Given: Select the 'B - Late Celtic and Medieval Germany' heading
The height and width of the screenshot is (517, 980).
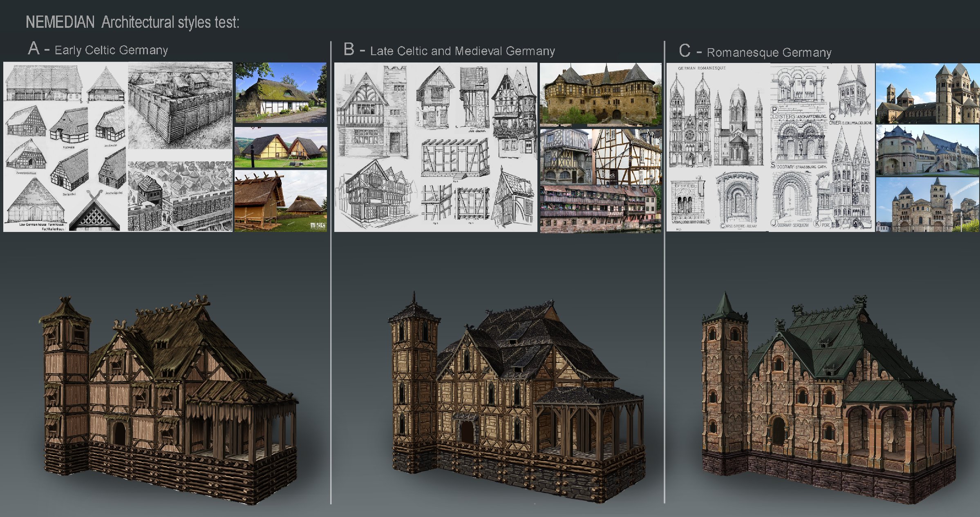Looking at the screenshot, I should coord(449,51).
